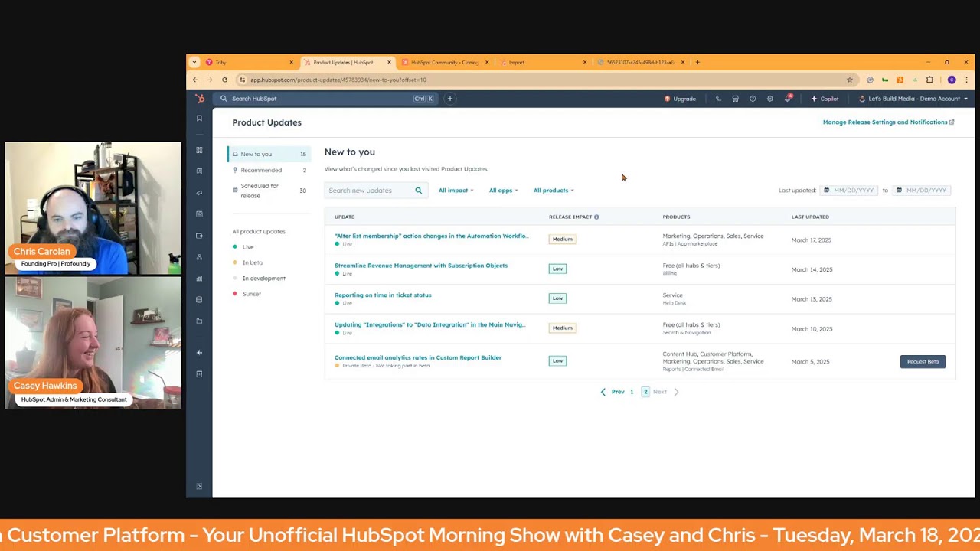Open Bookmarks icon in left sidebar
980x551 pixels.
[199, 119]
